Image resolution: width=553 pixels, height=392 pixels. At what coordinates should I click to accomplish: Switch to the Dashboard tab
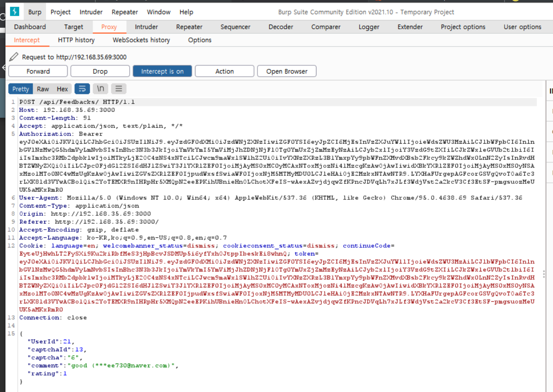[30, 27]
